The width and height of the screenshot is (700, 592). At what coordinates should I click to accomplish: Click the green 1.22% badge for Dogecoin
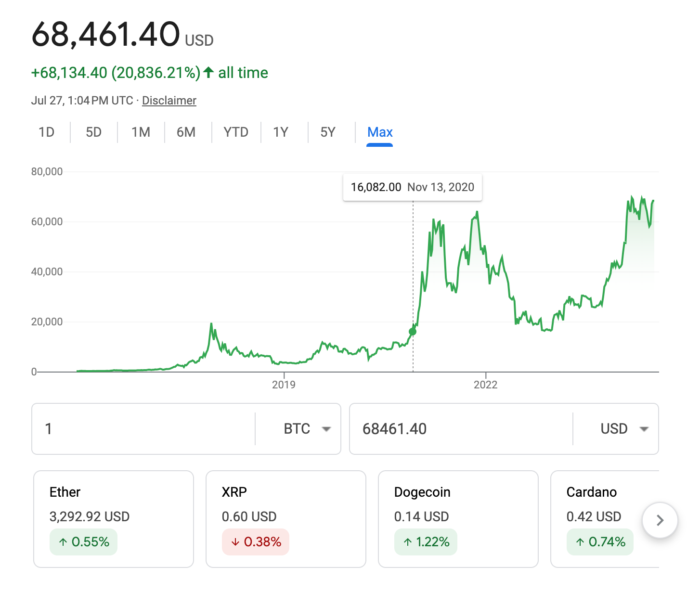426,542
